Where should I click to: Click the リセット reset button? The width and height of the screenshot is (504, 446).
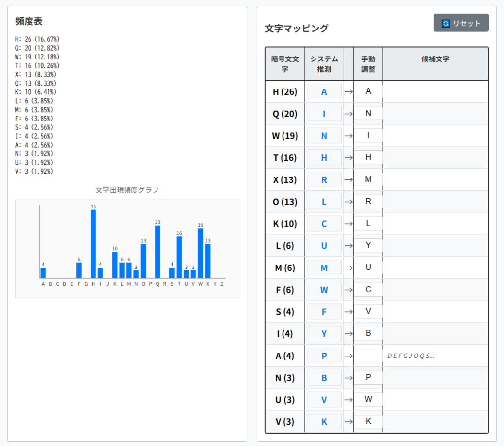[461, 23]
